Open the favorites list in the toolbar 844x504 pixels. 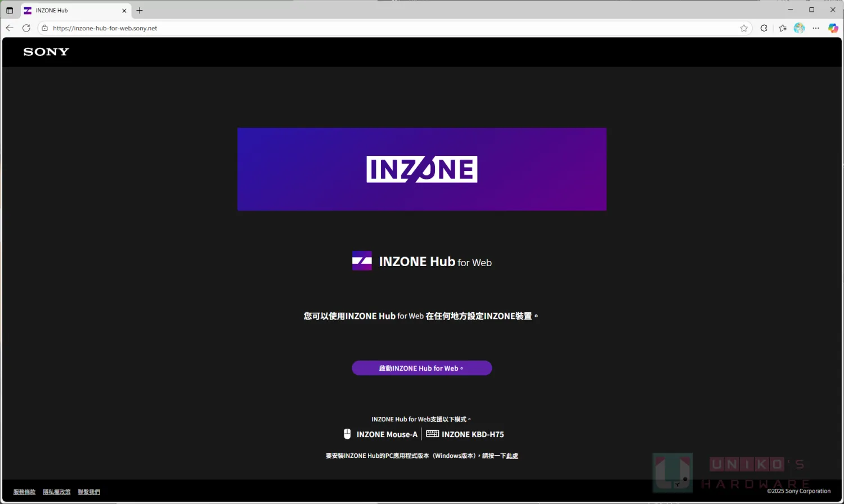pos(782,28)
